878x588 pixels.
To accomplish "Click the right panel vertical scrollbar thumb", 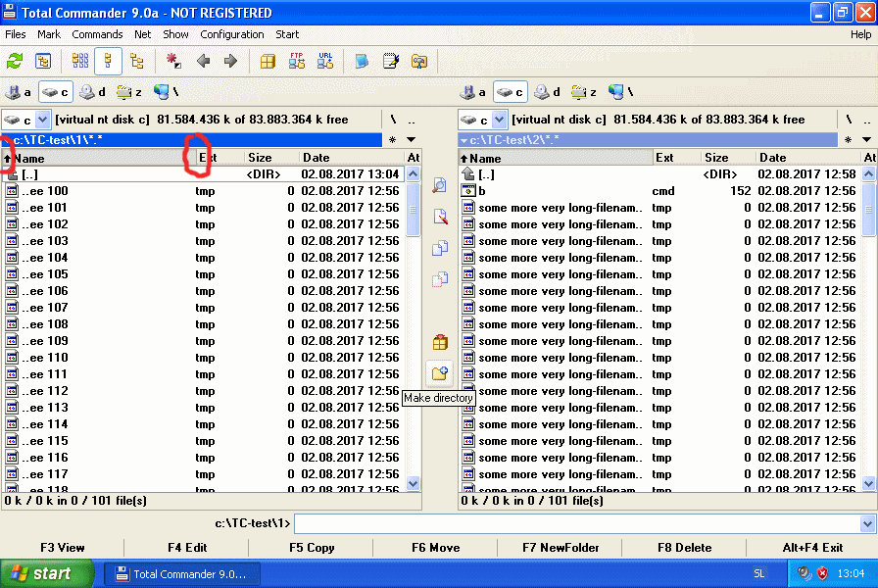I will pos(868,210).
